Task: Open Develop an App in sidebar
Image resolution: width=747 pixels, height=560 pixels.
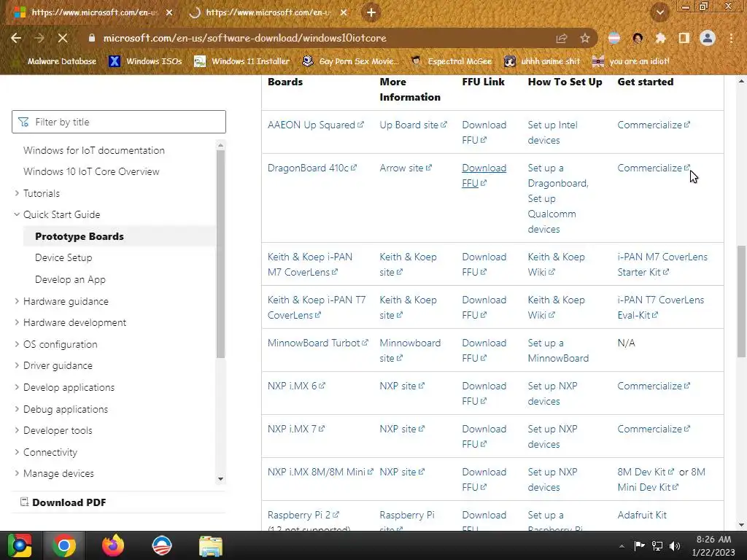Action: (x=70, y=279)
